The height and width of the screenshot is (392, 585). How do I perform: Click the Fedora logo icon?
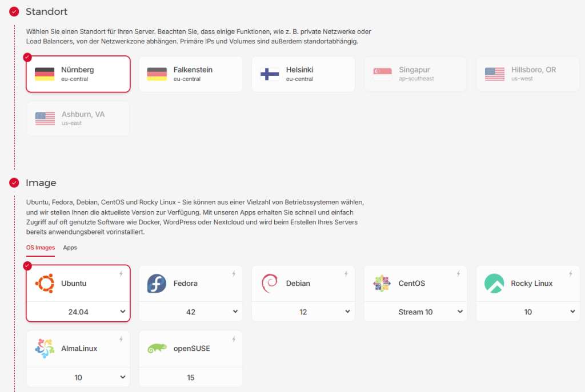[157, 284]
